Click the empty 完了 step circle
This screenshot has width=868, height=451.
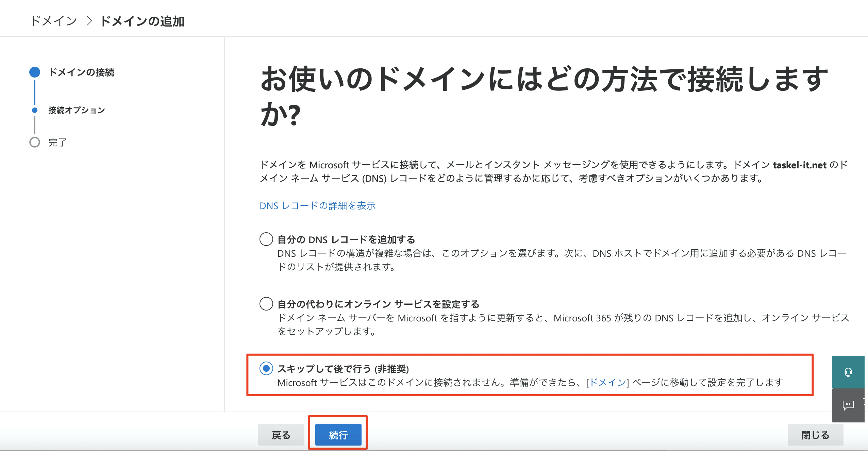35,142
